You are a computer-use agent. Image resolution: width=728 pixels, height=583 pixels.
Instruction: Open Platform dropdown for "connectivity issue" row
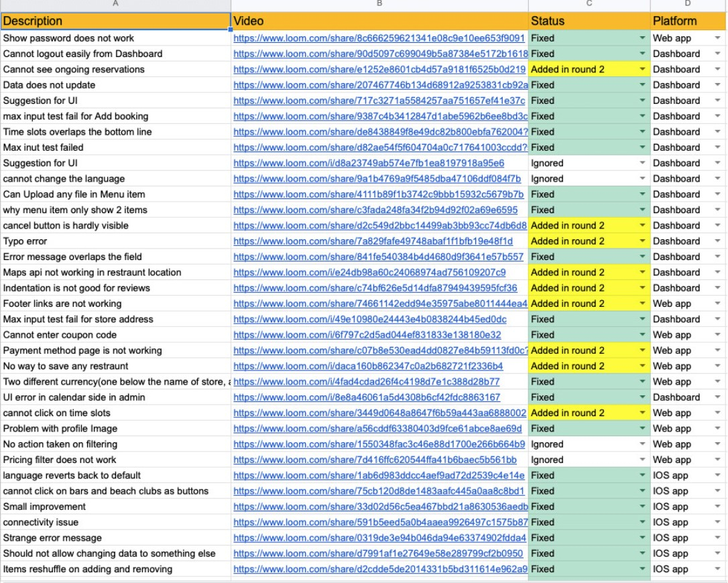tap(718, 523)
